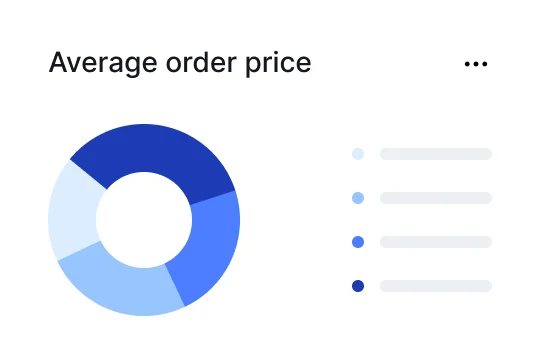Select the palest blue legend dot
This screenshot has width=540, height=364.
[358, 154]
